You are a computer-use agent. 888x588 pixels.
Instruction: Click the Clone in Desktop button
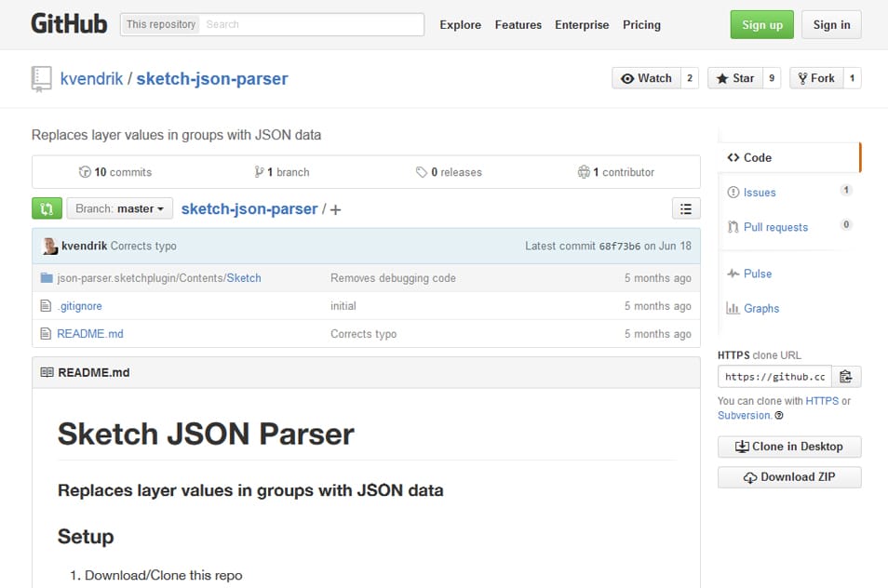(x=789, y=447)
